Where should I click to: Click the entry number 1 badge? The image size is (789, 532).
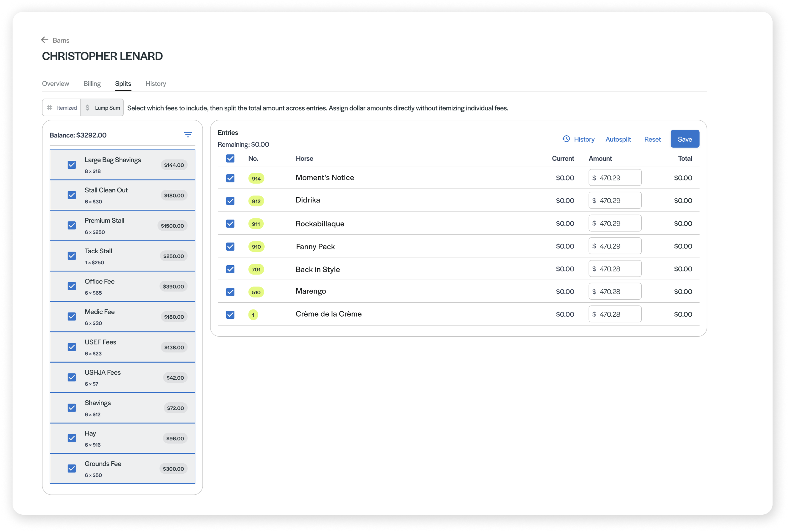(x=253, y=315)
